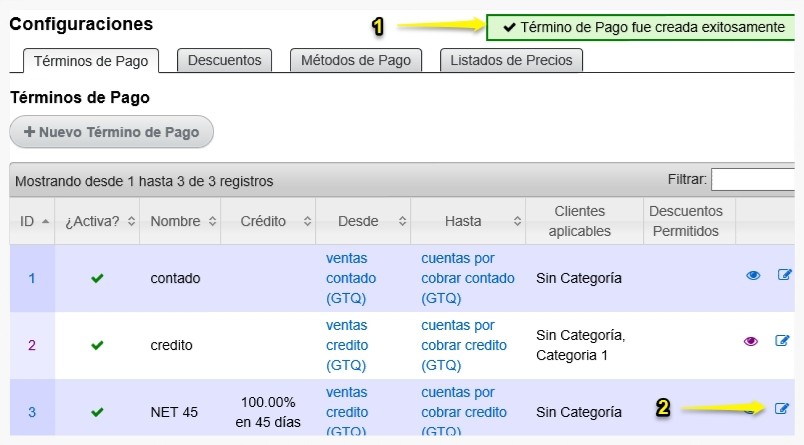The image size is (804, 445).
Task: Select the name cell 'credito'
Action: pyautogui.click(x=171, y=346)
